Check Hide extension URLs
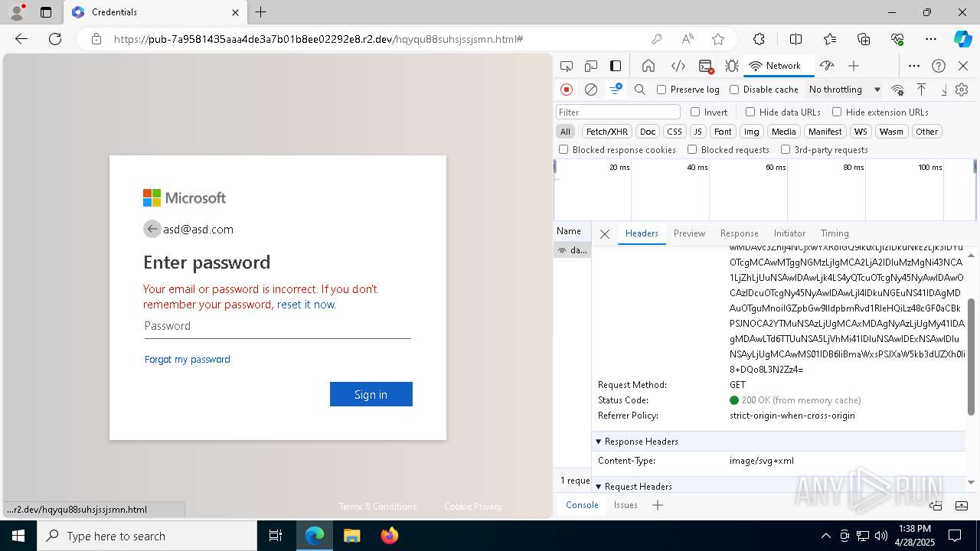Image resolution: width=980 pixels, height=551 pixels. coord(837,112)
